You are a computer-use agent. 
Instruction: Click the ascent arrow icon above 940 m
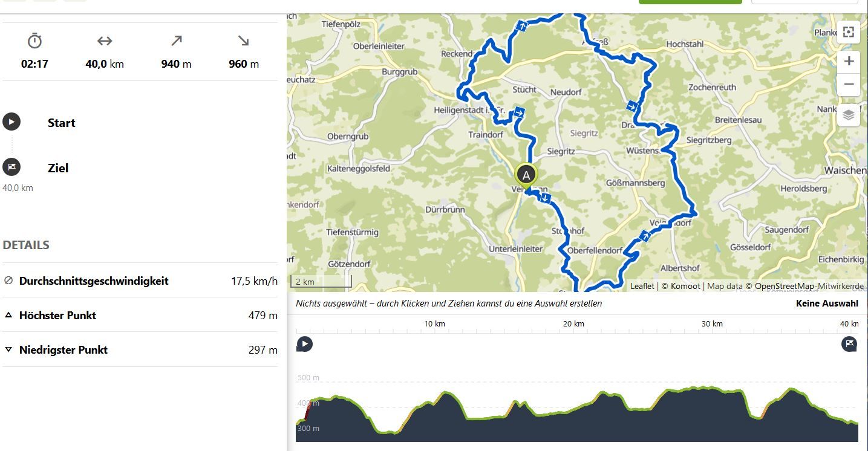(176, 41)
